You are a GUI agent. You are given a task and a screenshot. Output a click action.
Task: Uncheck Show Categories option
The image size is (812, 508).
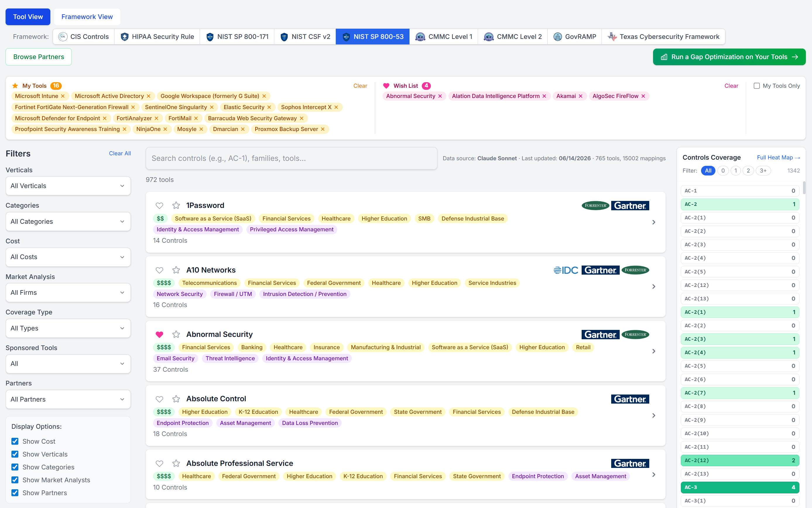15,467
